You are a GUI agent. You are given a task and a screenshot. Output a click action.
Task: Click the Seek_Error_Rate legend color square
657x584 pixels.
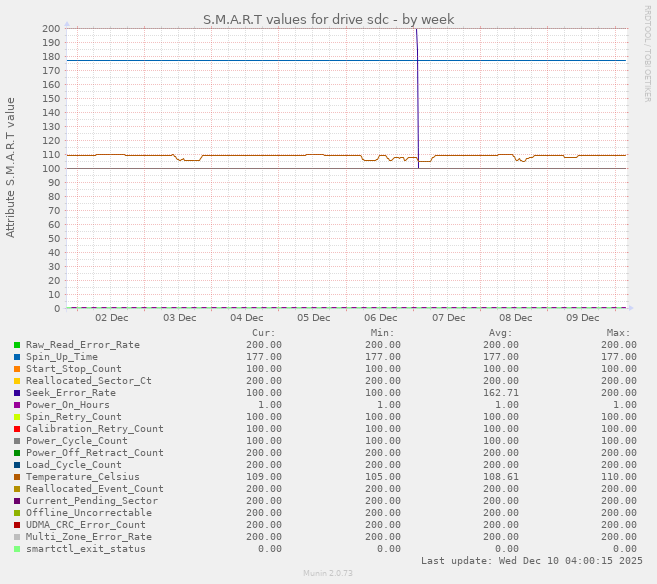click(x=17, y=393)
